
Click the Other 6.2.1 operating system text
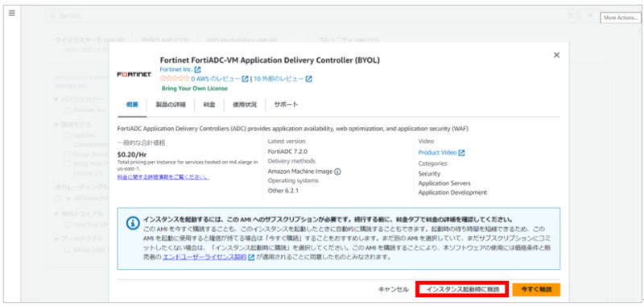[x=283, y=191]
